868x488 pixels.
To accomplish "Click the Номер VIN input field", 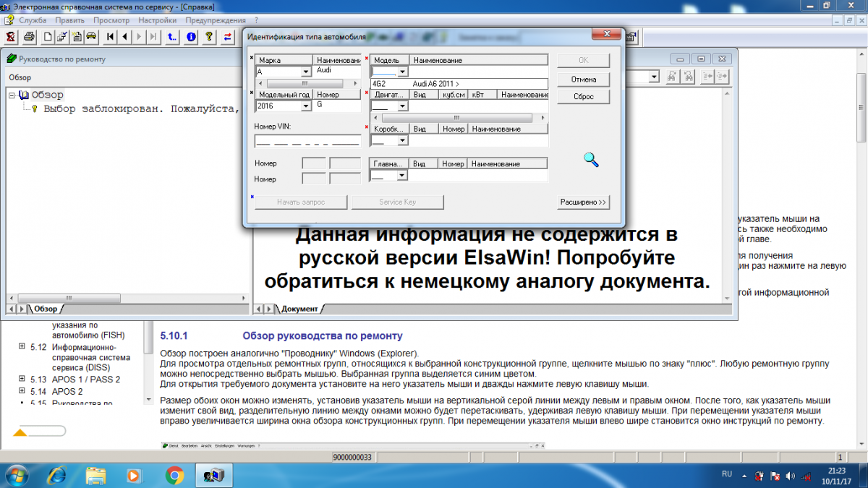I will point(307,140).
